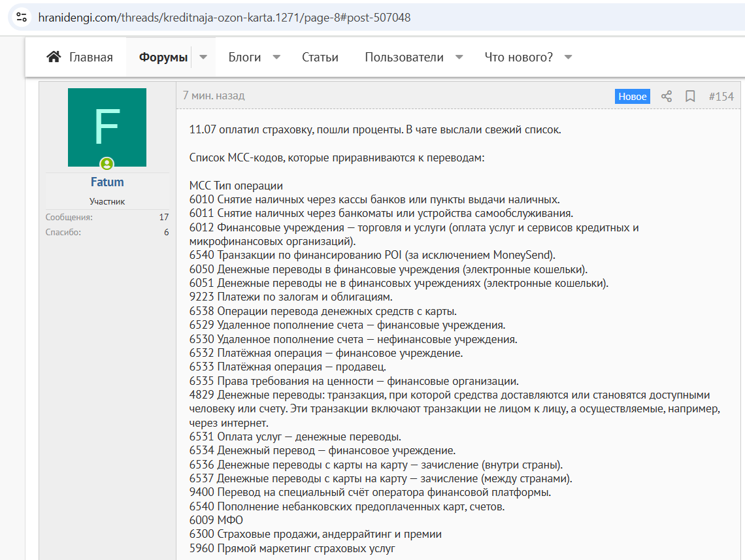Click the line '9223 Платежи по залогам и облигациям'

point(291,297)
